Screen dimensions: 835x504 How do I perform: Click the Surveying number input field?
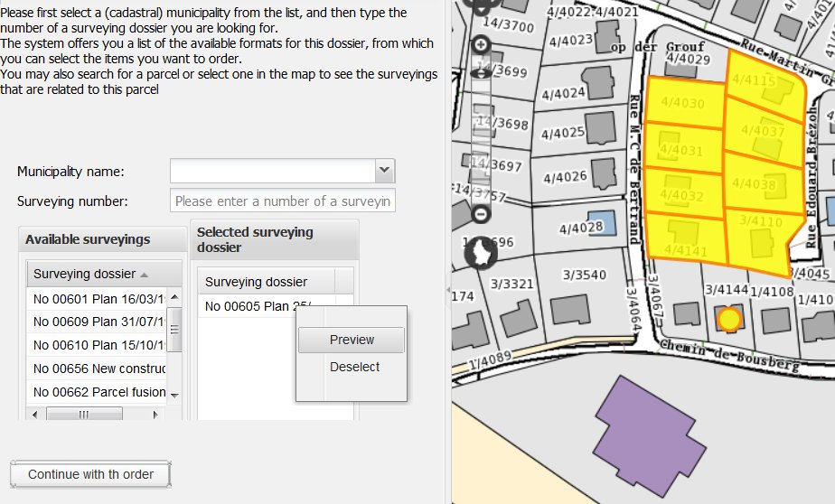(282, 201)
